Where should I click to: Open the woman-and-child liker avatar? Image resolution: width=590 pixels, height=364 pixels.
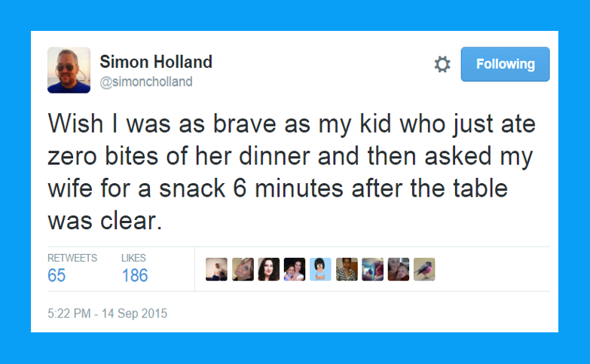click(399, 269)
